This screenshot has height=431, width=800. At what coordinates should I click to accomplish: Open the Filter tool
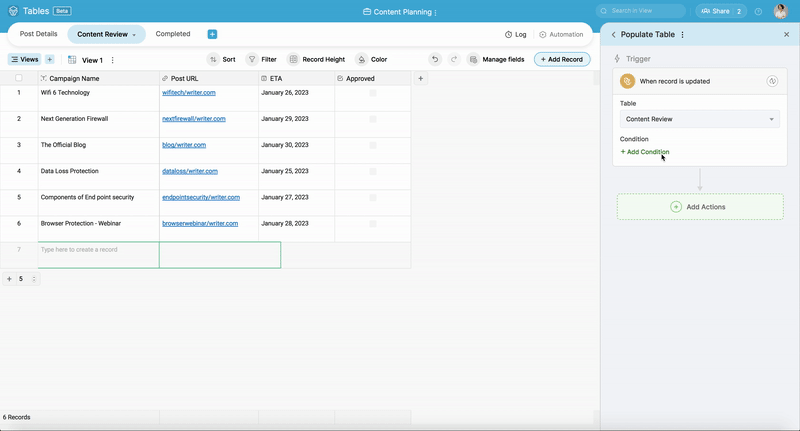click(x=253, y=60)
